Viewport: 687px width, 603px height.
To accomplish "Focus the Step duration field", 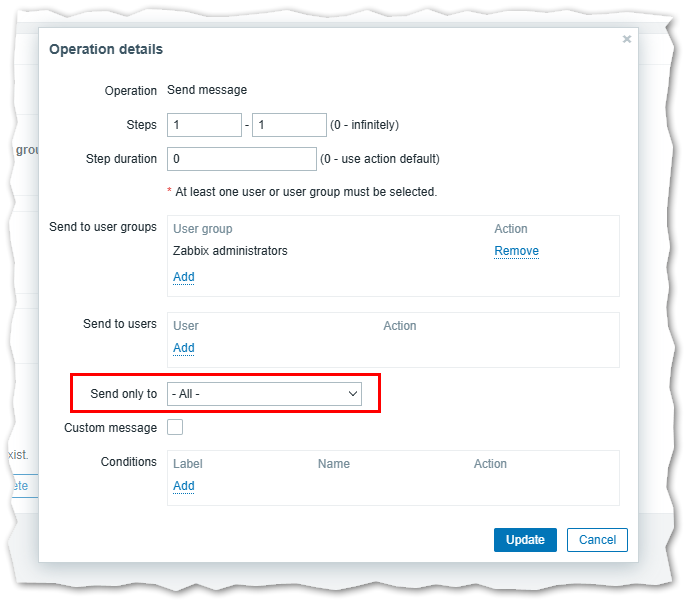I will click(242, 159).
